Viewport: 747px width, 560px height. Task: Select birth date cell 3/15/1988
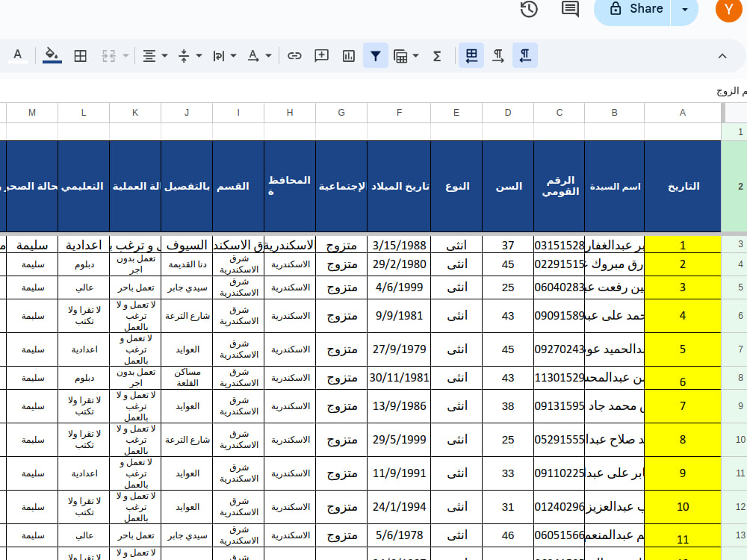pyautogui.click(x=399, y=245)
